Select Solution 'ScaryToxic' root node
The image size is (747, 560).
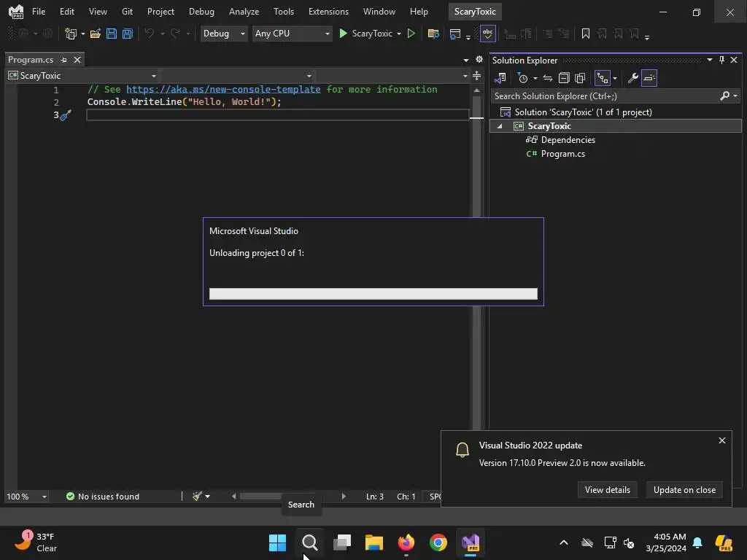point(583,112)
